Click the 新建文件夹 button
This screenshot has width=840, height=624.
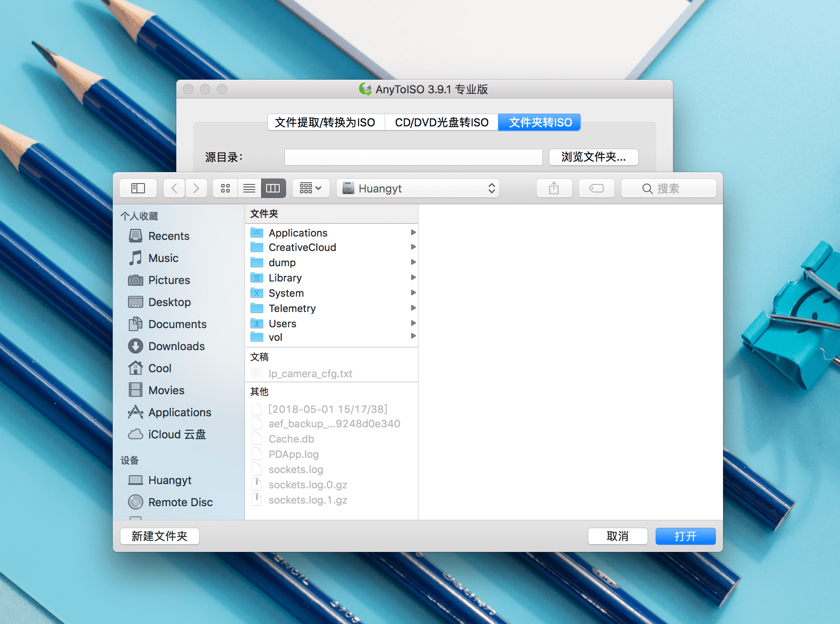(x=159, y=536)
